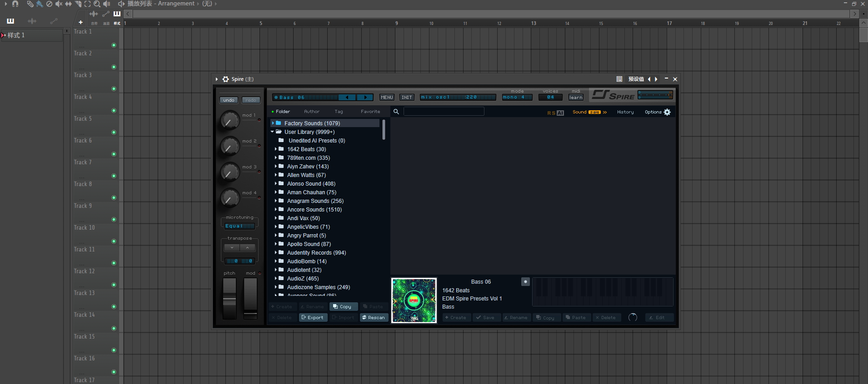Select the paint brush tool
This screenshot has height=384, width=868.
pyautogui.click(x=40, y=4)
